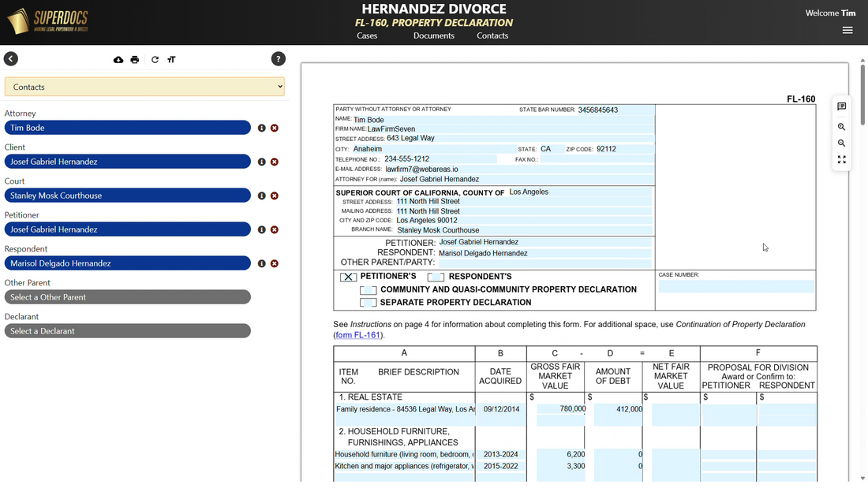This screenshot has height=488, width=868.
Task: Click the State Bar Number field
Action: coord(615,110)
